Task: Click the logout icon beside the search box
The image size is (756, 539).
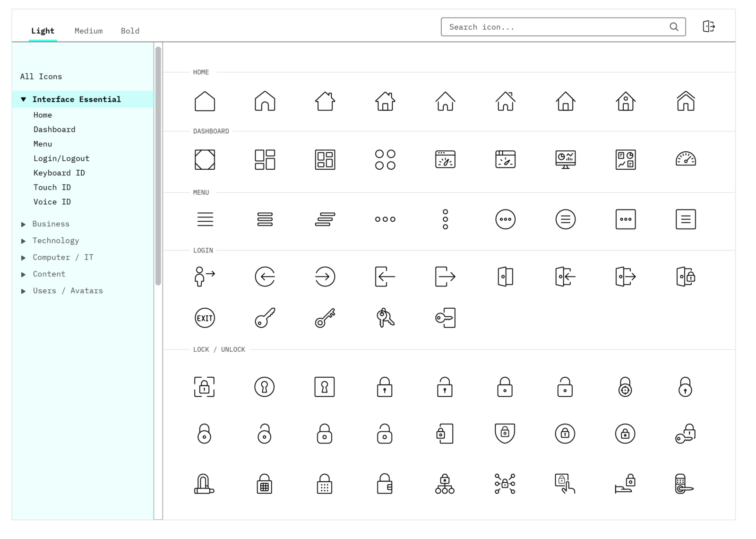Action: 709,26
